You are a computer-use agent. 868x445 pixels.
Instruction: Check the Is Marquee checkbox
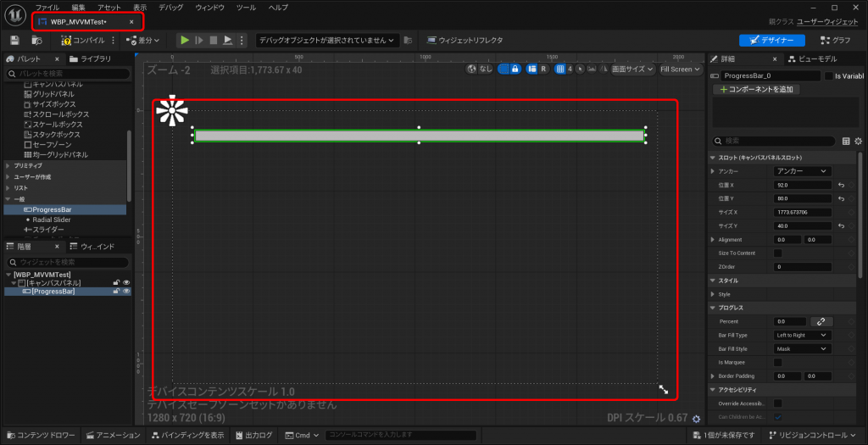pos(778,363)
